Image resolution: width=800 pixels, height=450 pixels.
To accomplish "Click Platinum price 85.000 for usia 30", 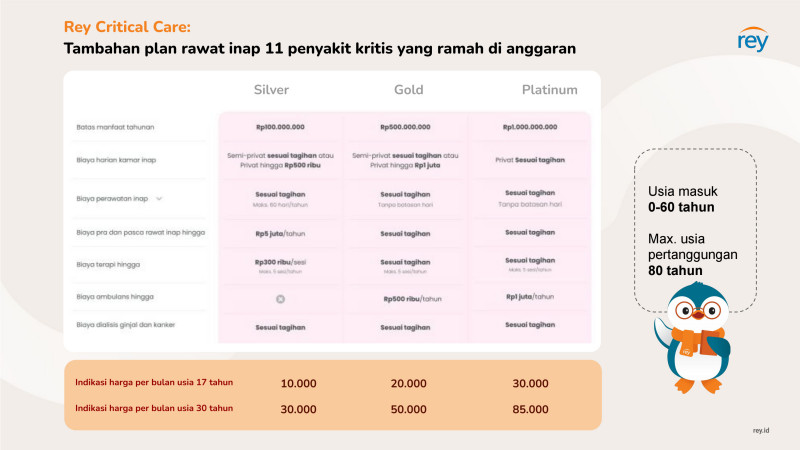I will coord(530,409).
